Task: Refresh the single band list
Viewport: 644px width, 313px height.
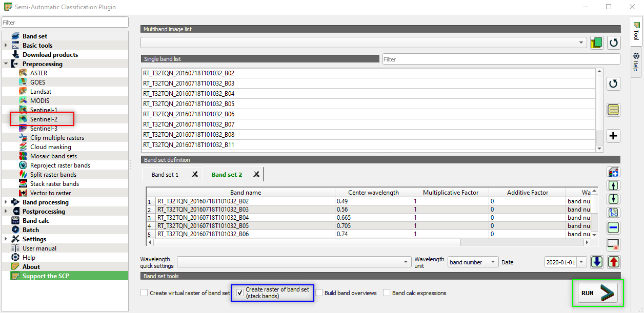Action: point(614,84)
